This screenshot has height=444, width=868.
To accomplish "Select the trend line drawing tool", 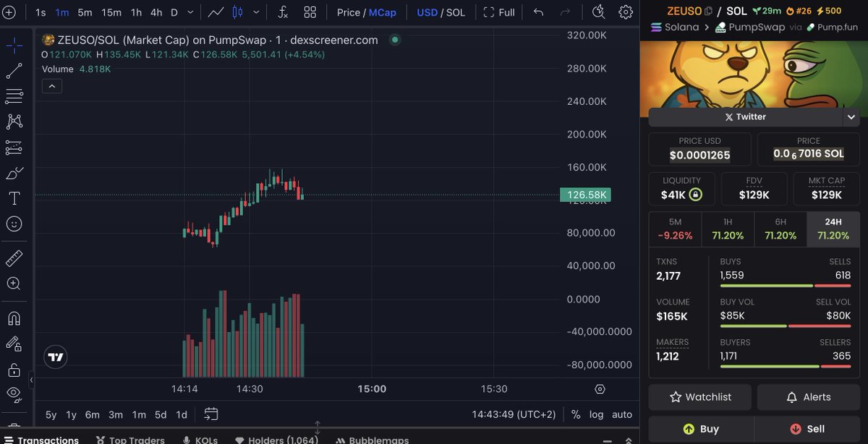I will [14, 71].
